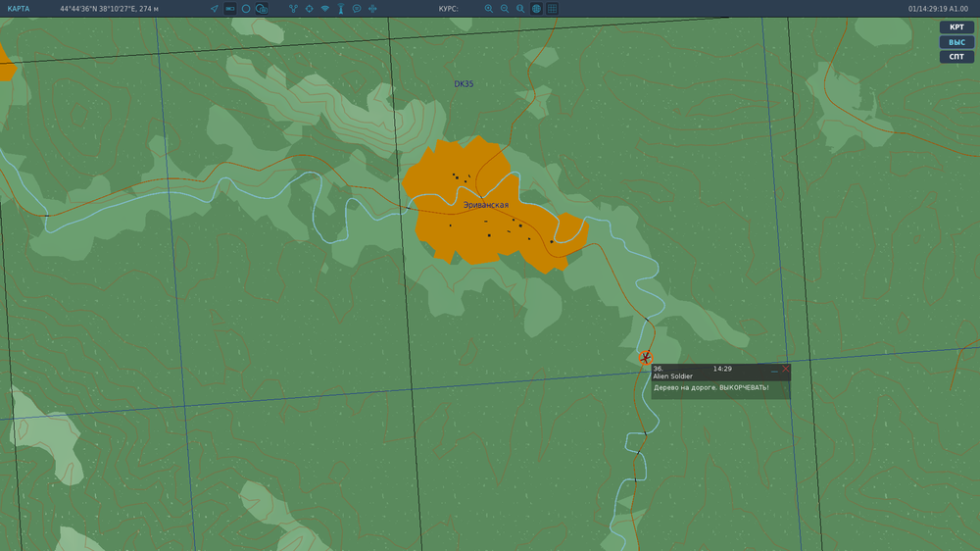980x551 pixels.
Task: Click the orange map marker with red cross
Action: pos(646,358)
